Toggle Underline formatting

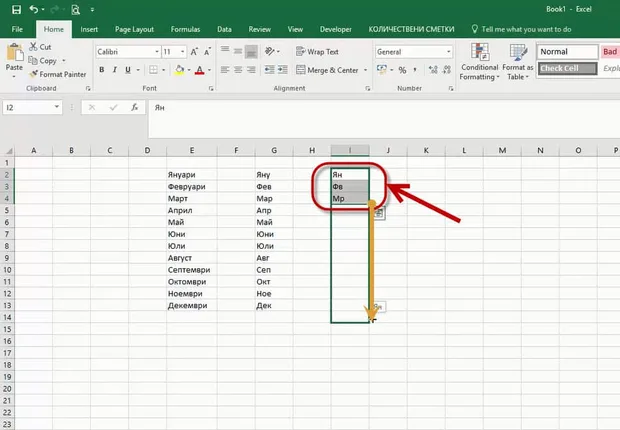tap(128, 70)
